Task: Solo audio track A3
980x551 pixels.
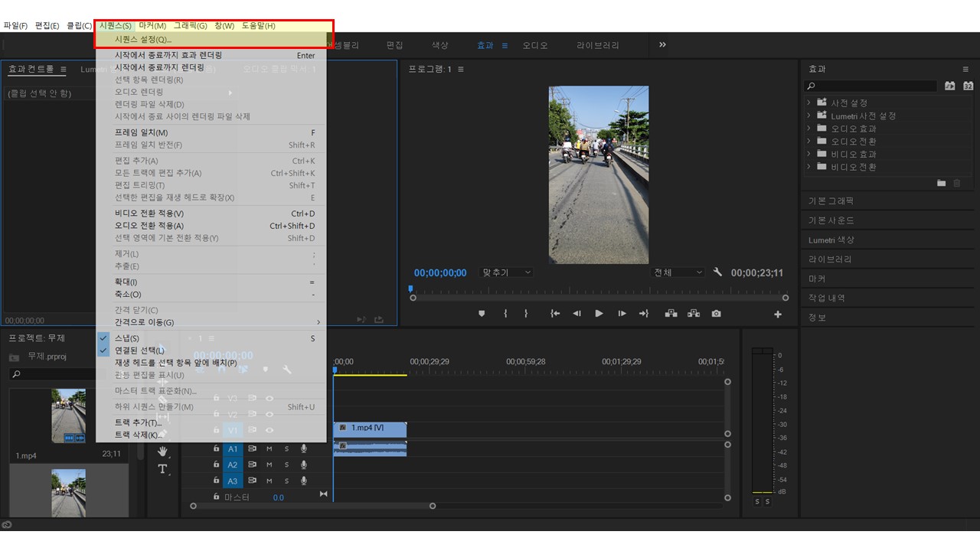Action: click(x=286, y=481)
